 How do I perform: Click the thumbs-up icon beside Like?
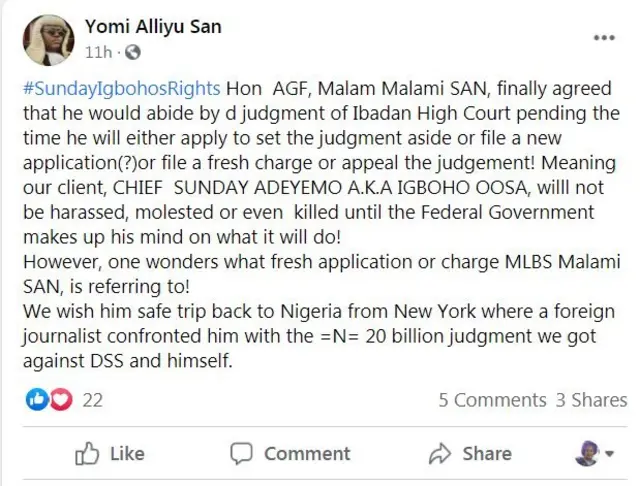pos(89,453)
